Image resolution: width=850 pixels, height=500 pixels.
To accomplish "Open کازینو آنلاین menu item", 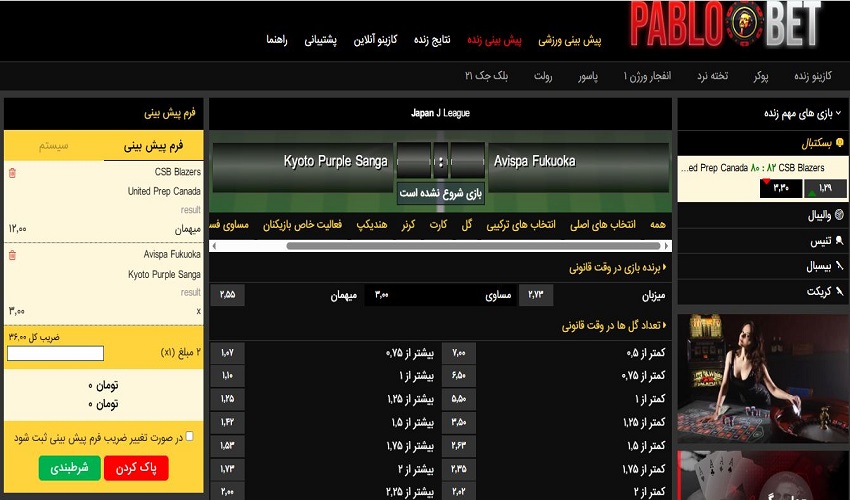I will pyautogui.click(x=376, y=40).
